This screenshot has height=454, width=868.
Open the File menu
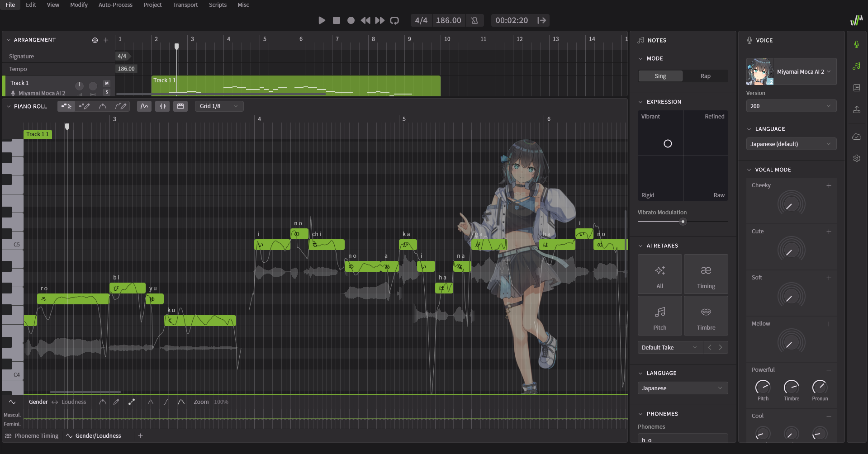[10, 5]
